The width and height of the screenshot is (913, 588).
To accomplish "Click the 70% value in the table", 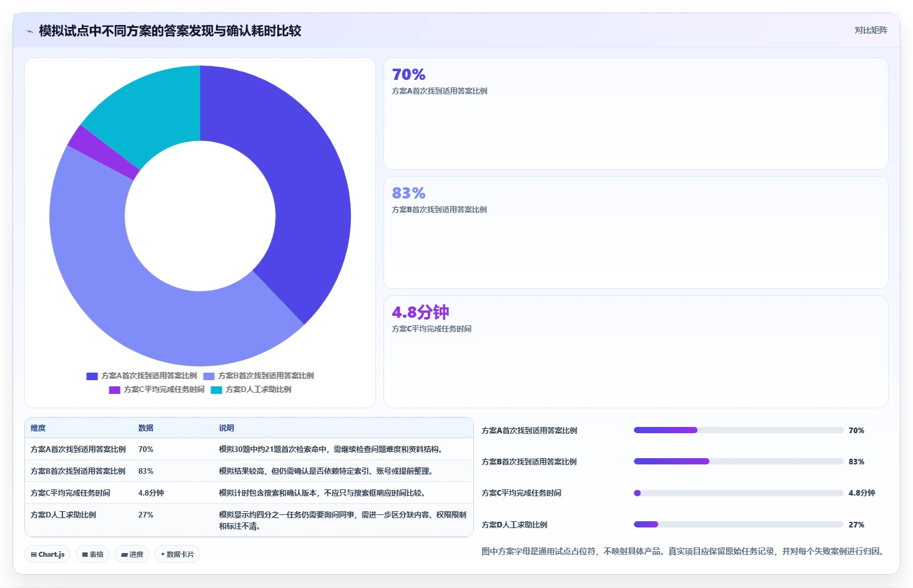I will pos(146,449).
